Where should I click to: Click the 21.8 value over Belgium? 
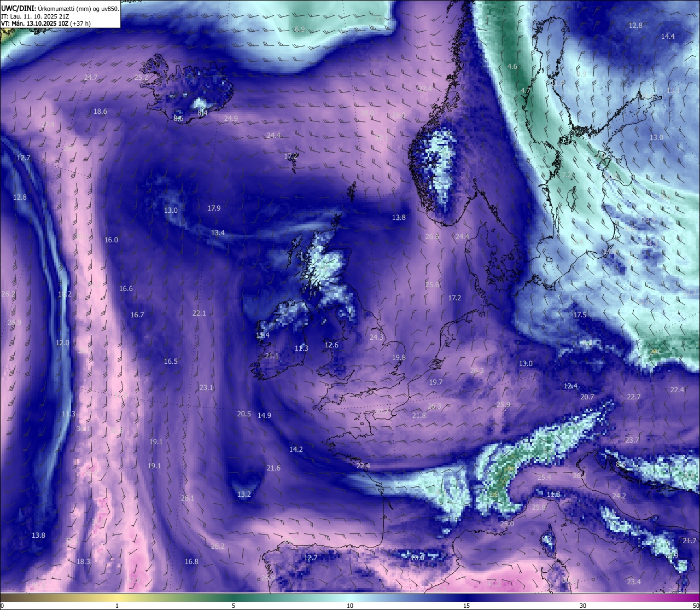(419, 415)
